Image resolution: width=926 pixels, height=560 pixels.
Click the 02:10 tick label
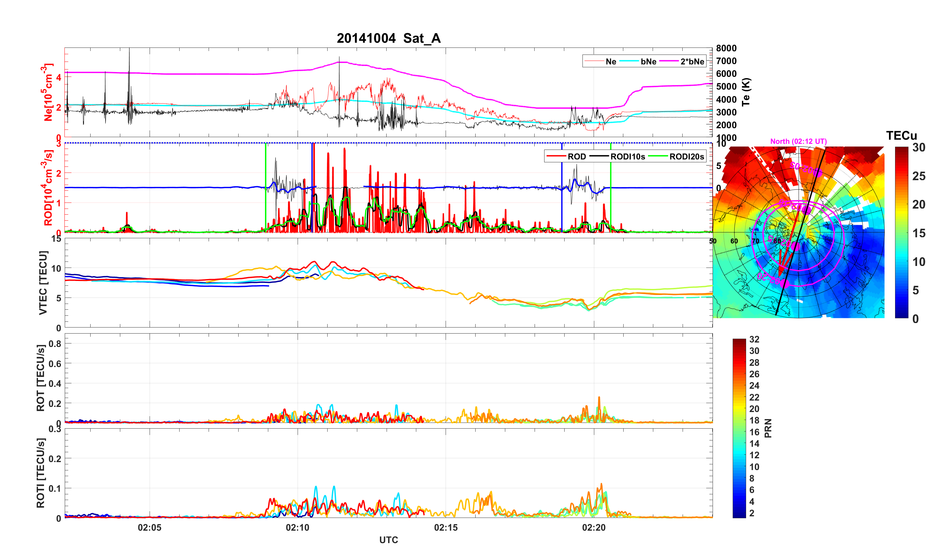tap(297, 527)
